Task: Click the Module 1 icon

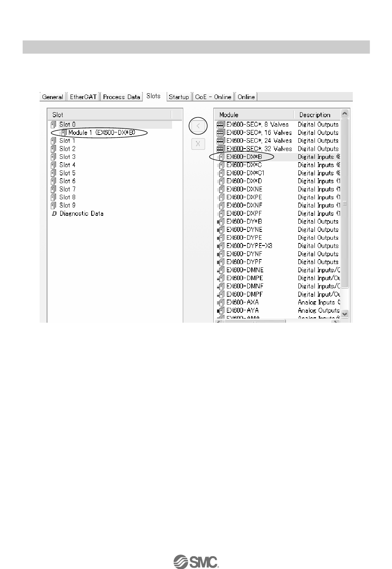Action: 64,132
